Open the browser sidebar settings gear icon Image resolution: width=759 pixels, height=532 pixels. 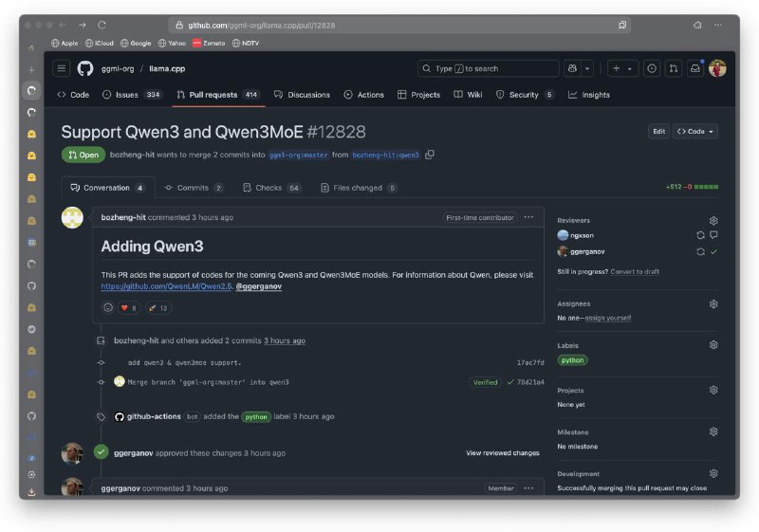point(31,474)
